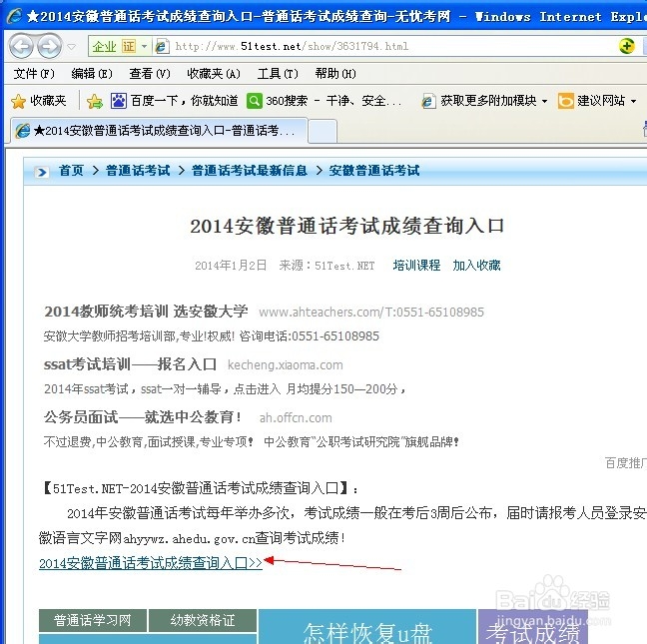Open the 帮助(H) menu
The image size is (647, 644).
click(x=335, y=74)
